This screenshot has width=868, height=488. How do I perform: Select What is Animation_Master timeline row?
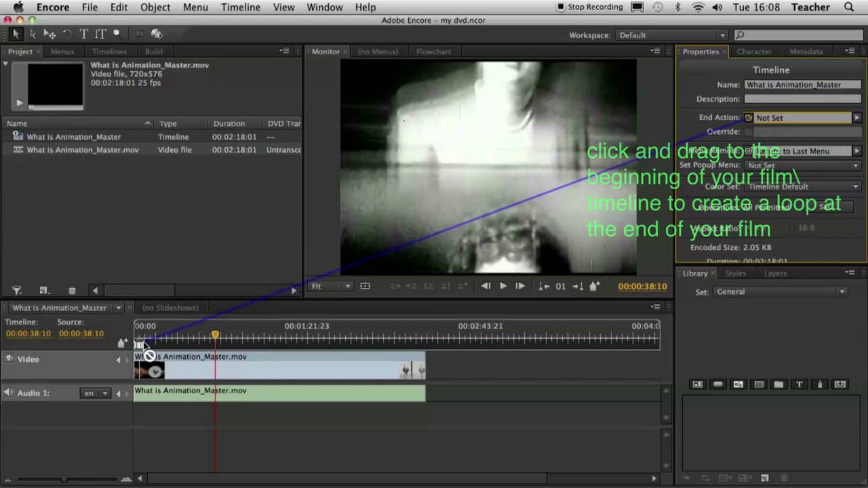click(152, 137)
